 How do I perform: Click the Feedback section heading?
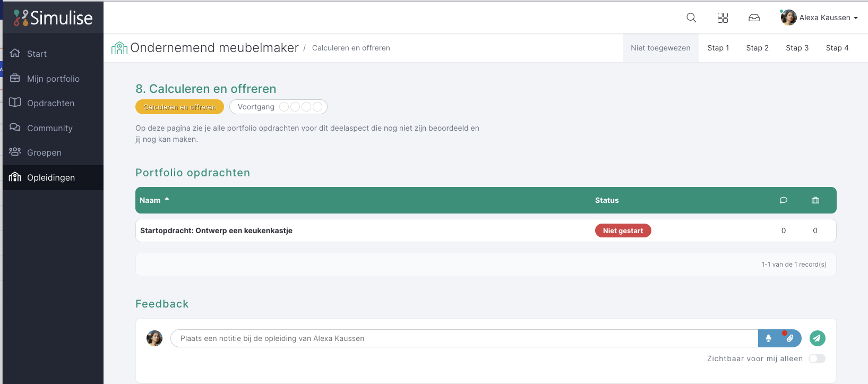point(162,304)
